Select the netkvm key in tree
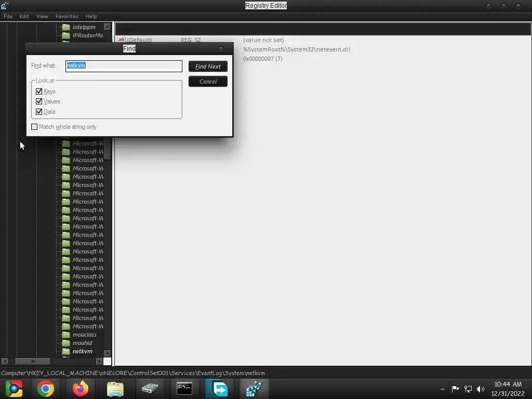This screenshot has width=532, height=399. (x=83, y=351)
